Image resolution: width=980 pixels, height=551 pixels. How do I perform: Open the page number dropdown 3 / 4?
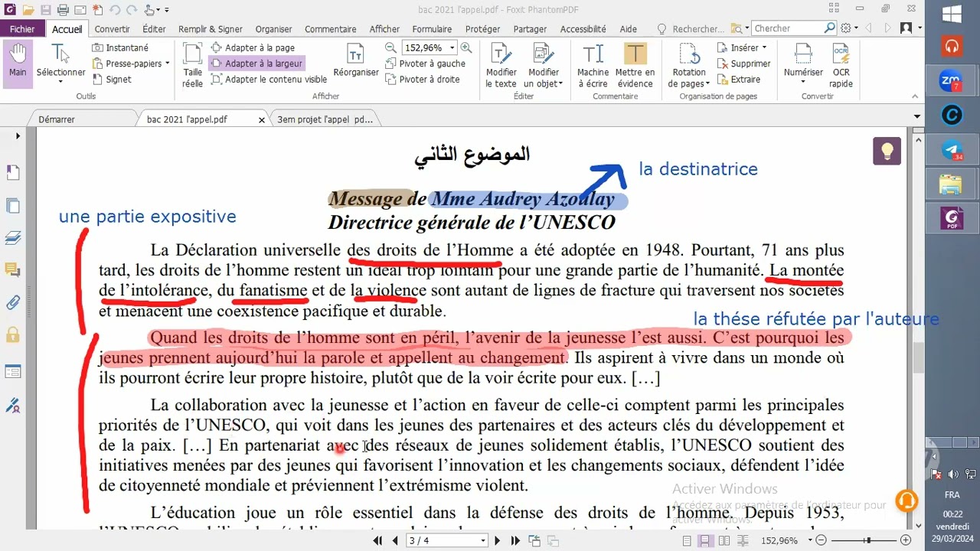pos(483,540)
